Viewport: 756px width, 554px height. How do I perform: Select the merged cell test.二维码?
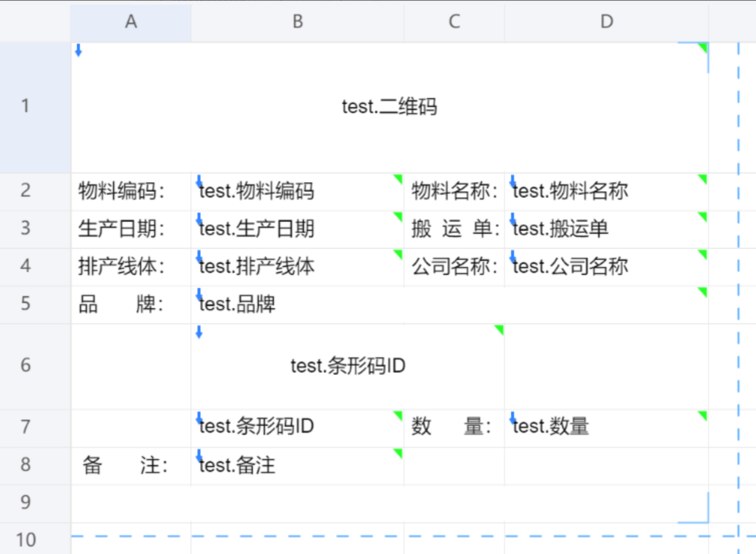pos(389,107)
